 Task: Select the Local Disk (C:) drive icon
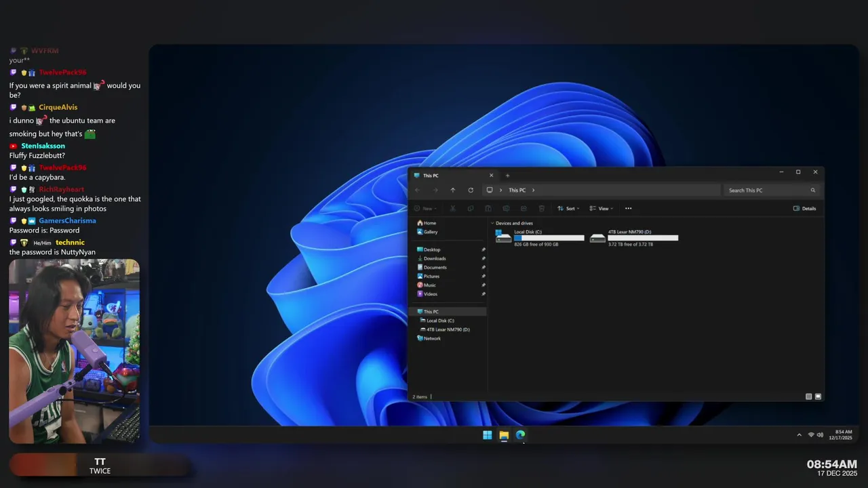tap(503, 237)
